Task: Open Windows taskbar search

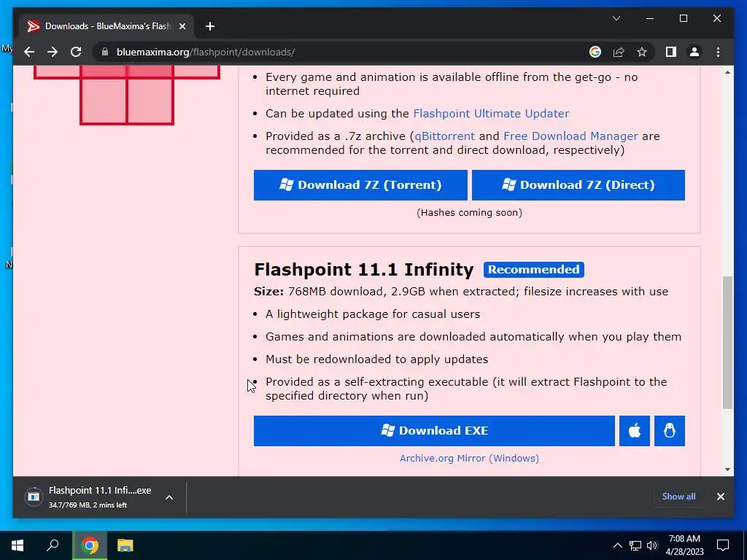Action: pyautogui.click(x=53, y=545)
